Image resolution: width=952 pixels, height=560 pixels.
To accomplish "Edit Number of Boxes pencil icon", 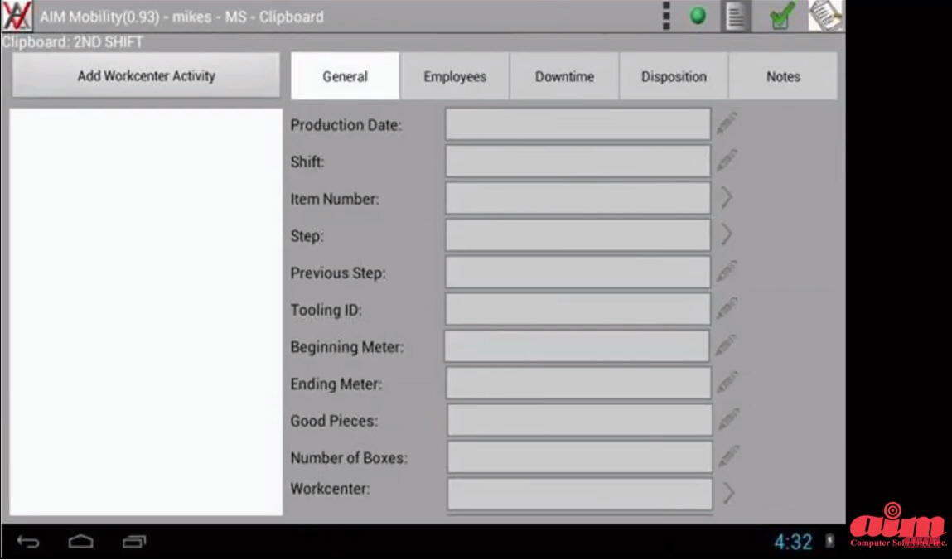I will [728, 456].
